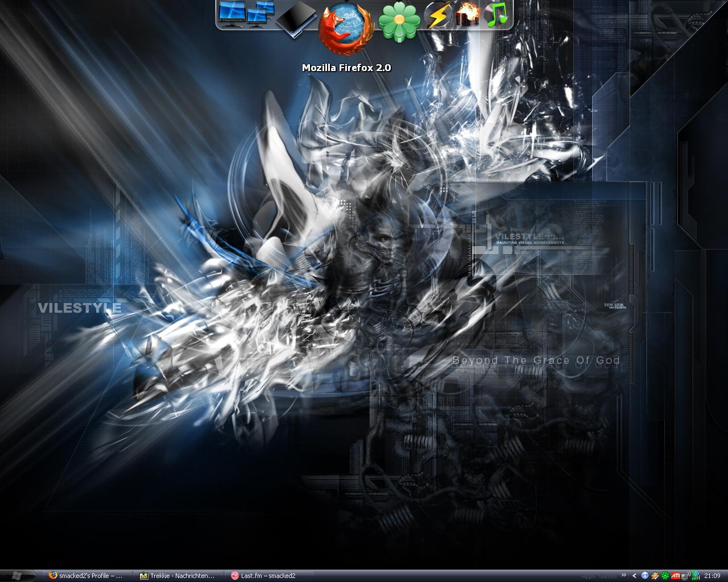Viewport: 728px width, 582px height.
Task: Show hidden tray icons arrow
Action: pyautogui.click(x=634, y=576)
